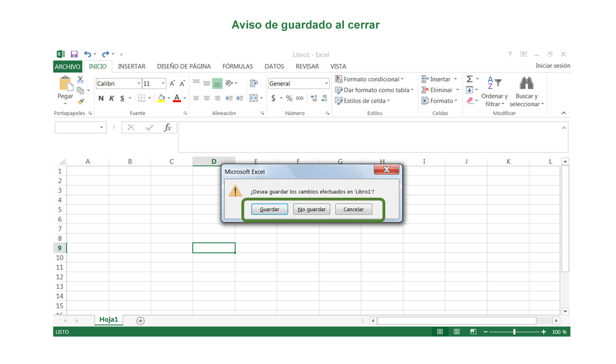616x364 pixels.
Task: Click the increase decimals icon
Action: [314, 98]
